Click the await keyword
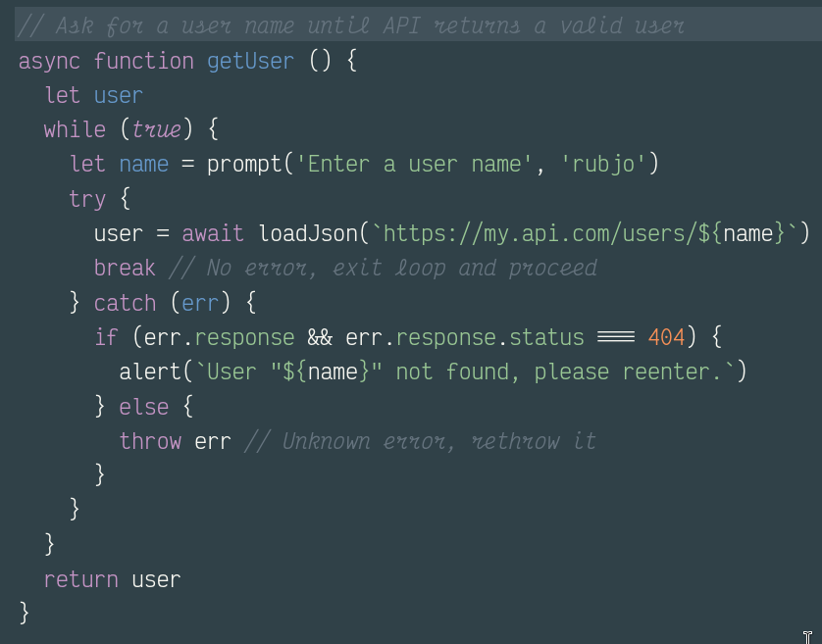822x644 pixels. 213,233
